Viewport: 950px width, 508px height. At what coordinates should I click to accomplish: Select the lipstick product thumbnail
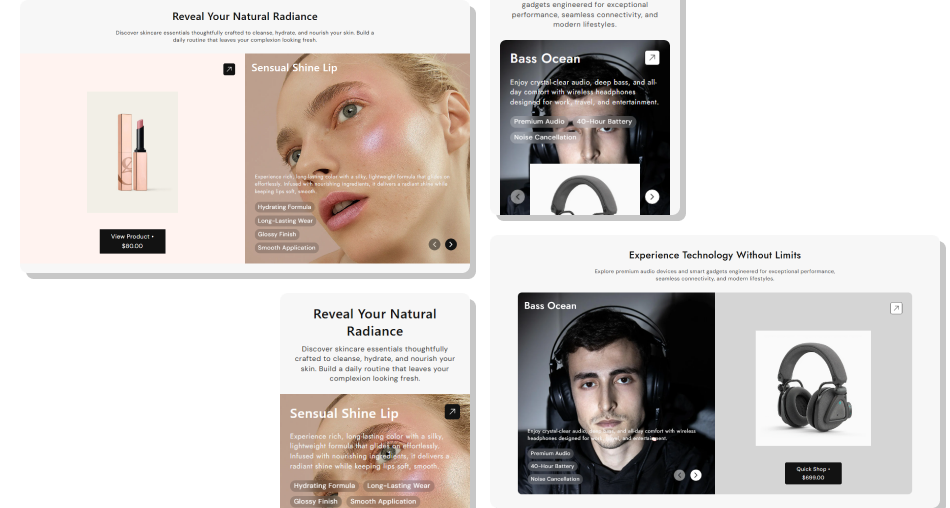tap(132, 152)
